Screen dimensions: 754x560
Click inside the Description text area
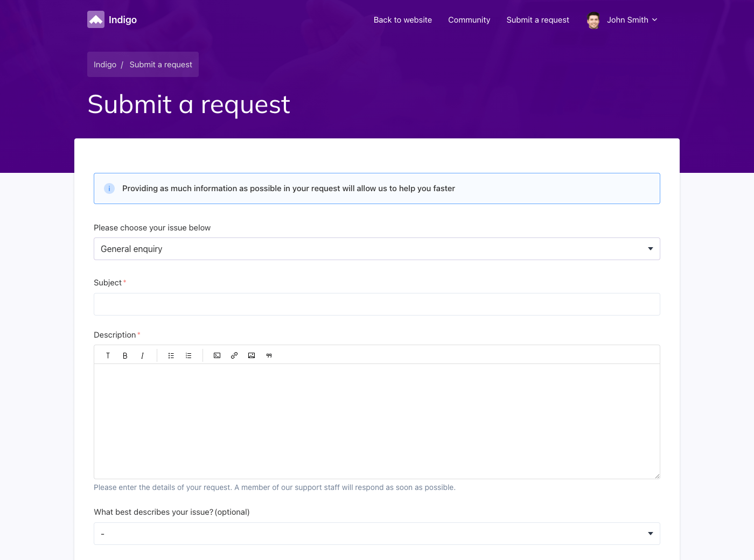click(x=376, y=421)
